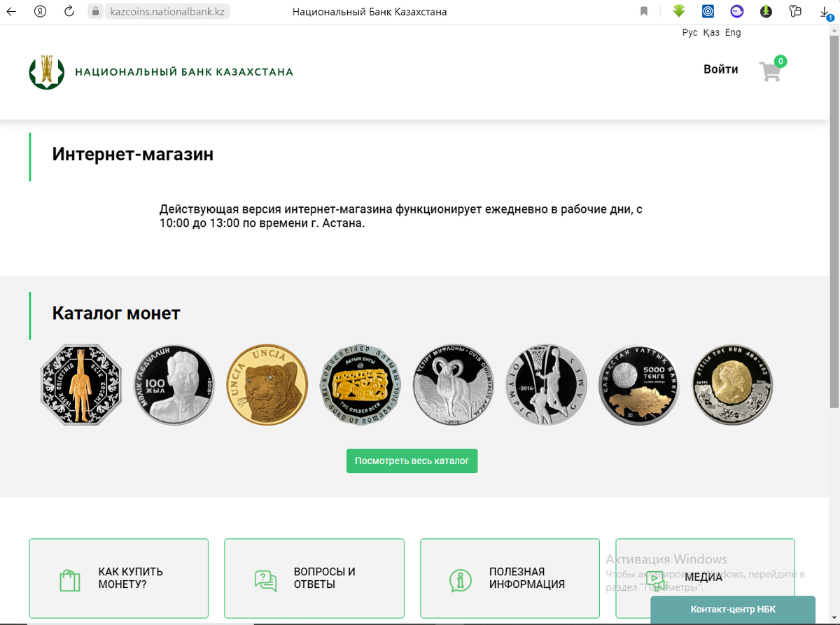This screenshot has width=840, height=625.
Task: Open the 5000 тенге Kazakhstan map coin
Action: (640, 385)
